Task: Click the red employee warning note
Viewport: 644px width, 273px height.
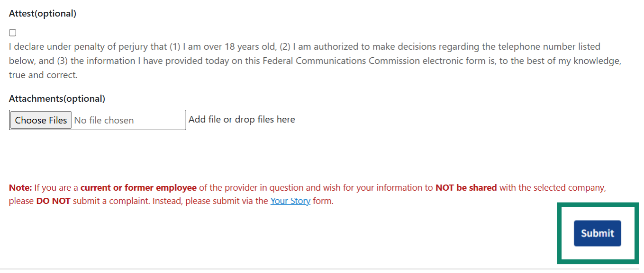Action: (x=307, y=187)
